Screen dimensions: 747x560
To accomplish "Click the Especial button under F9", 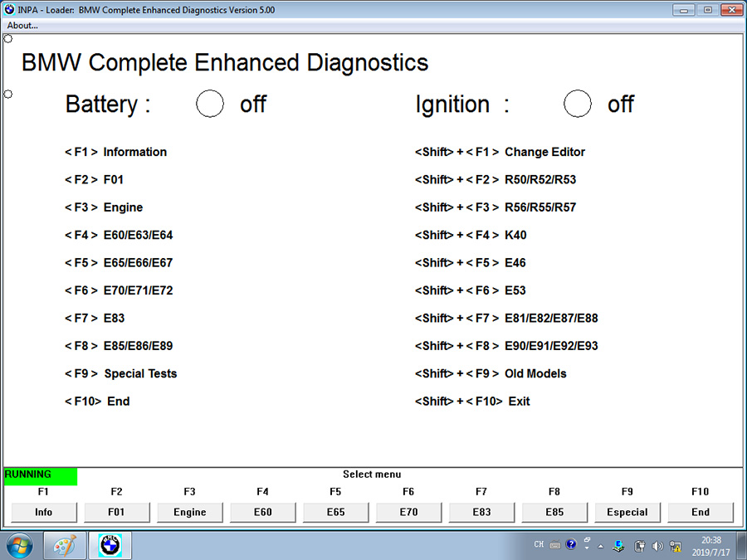I will 627,513.
